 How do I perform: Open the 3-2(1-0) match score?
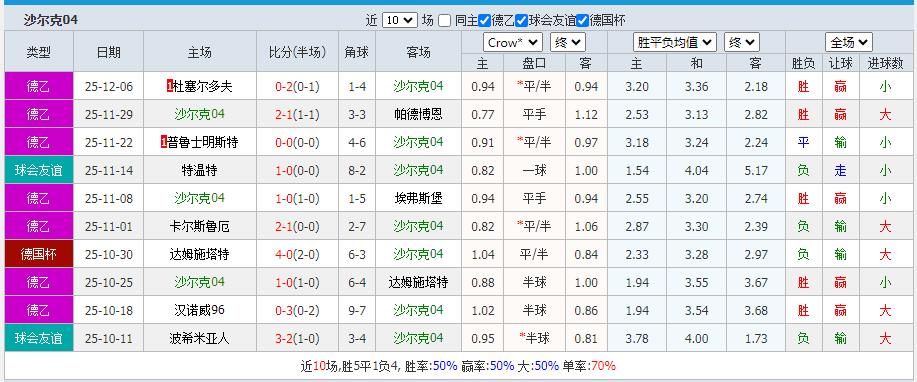(x=297, y=338)
